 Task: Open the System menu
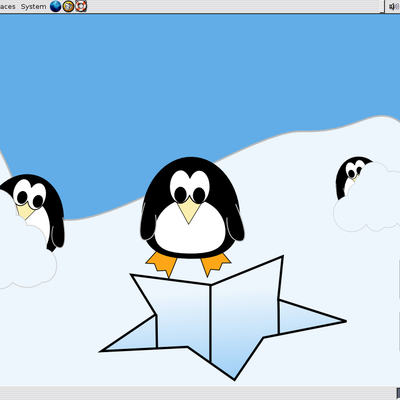(x=33, y=6)
